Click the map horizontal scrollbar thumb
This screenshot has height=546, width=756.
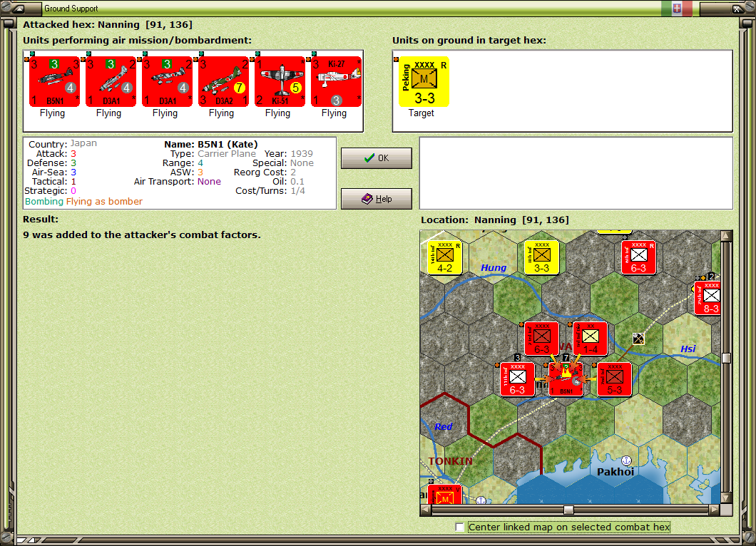[569, 510]
